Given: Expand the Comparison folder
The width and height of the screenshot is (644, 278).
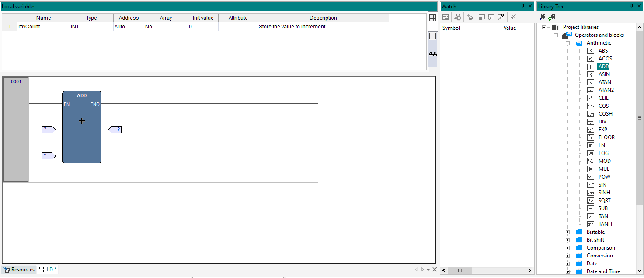Looking at the screenshot, I should pyautogui.click(x=567, y=248).
